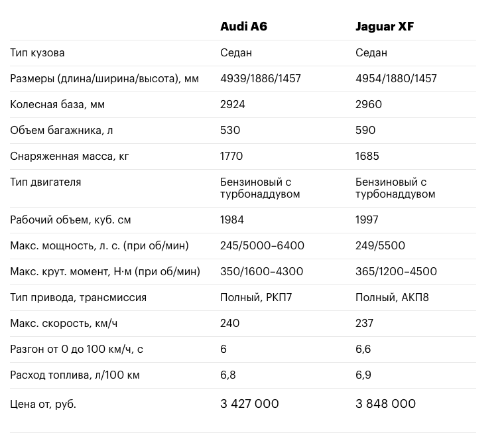The image size is (504, 441).
Task: Click the Audi price 3 427 000
Action: pos(249,404)
